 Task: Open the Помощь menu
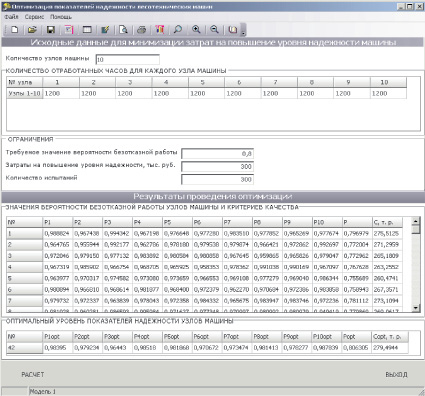pos(61,17)
